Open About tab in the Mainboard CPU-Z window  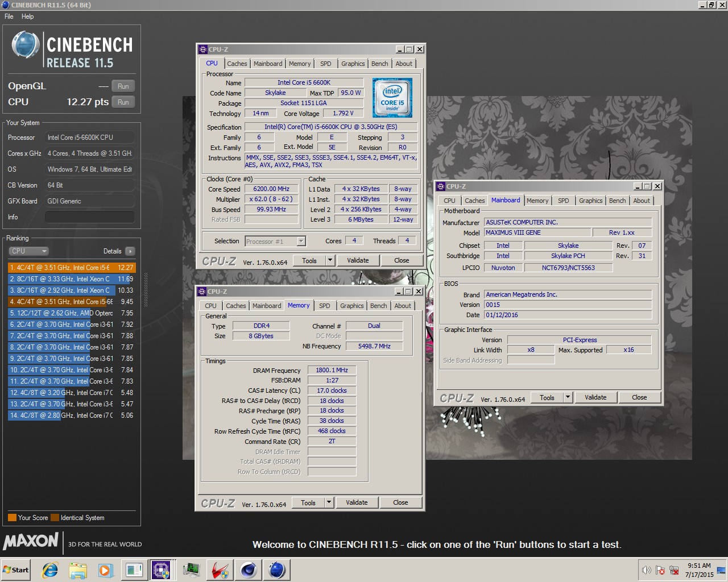642,201
